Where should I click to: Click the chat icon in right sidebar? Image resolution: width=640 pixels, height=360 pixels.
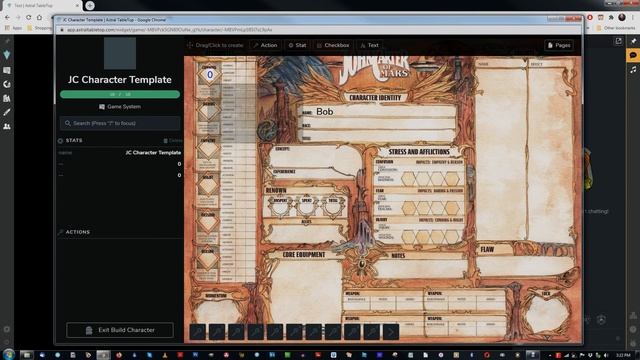(x=633, y=55)
